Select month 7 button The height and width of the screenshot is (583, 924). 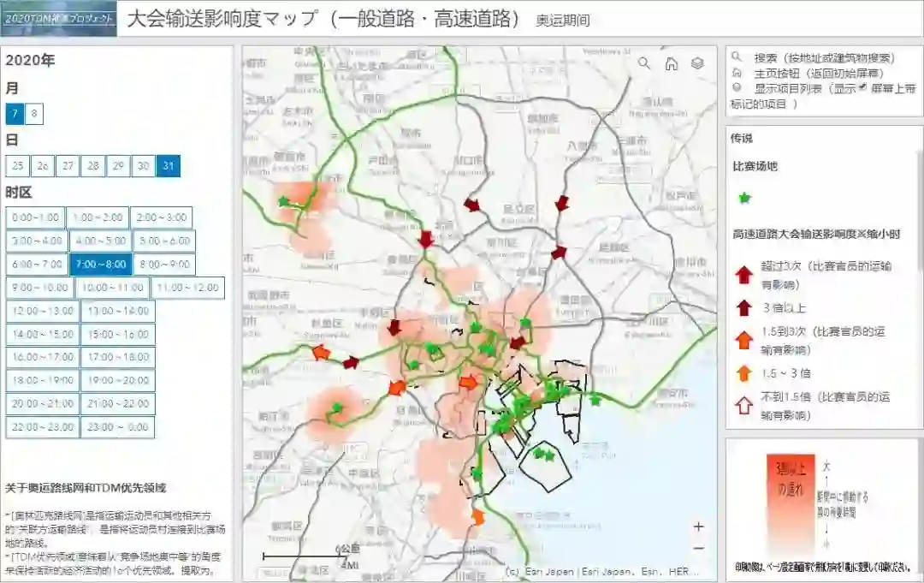pos(15,114)
